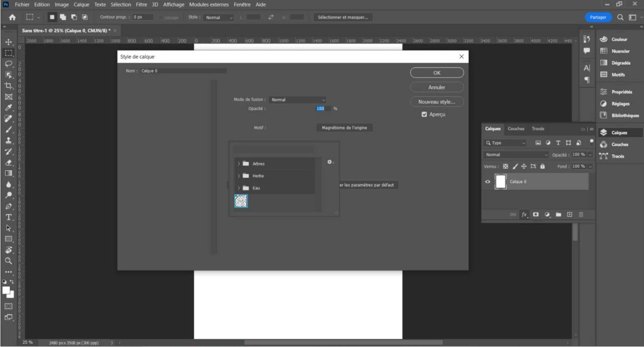Toggle the pixel layer filter icon
The height and width of the screenshot is (347, 644).
[x=538, y=143]
